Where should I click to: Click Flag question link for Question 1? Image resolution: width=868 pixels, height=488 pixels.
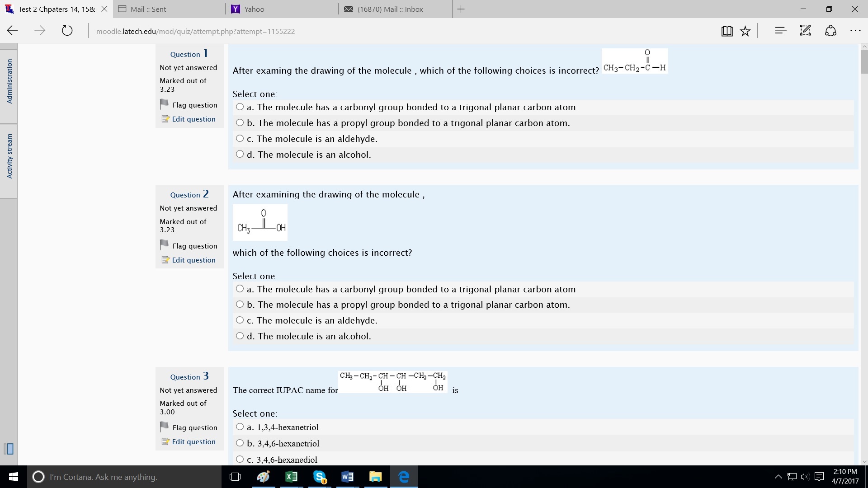[195, 105]
